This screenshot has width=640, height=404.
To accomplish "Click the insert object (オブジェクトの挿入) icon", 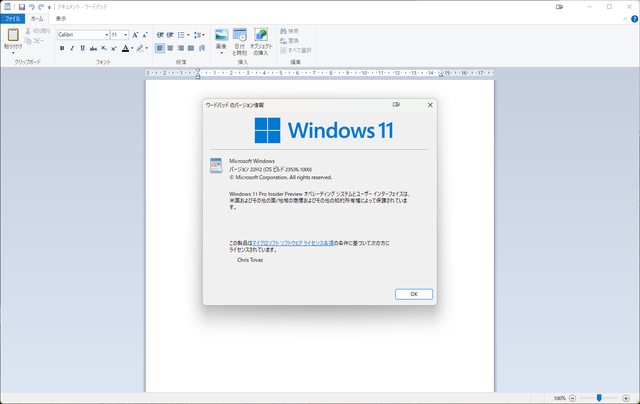I will point(261,37).
